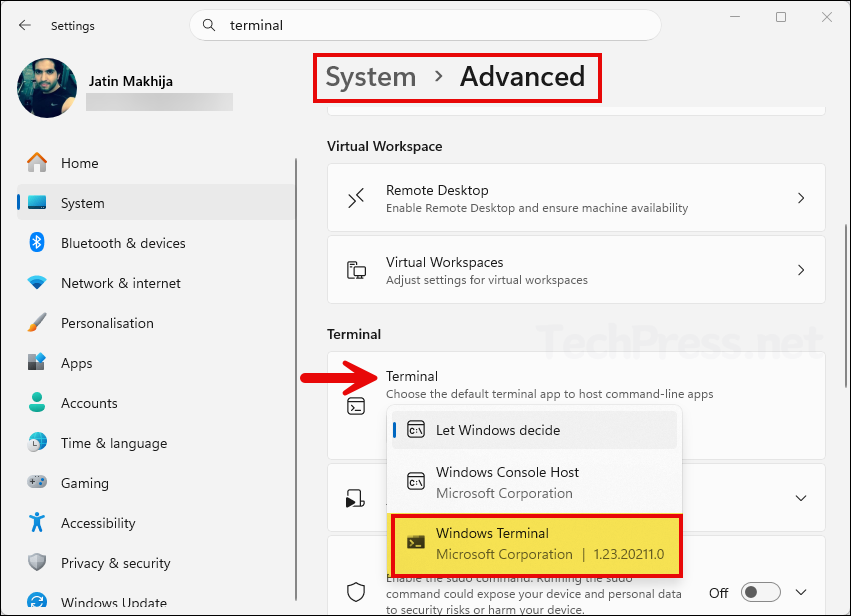
Task: Click the System breadcrumb link
Action: pos(370,76)
